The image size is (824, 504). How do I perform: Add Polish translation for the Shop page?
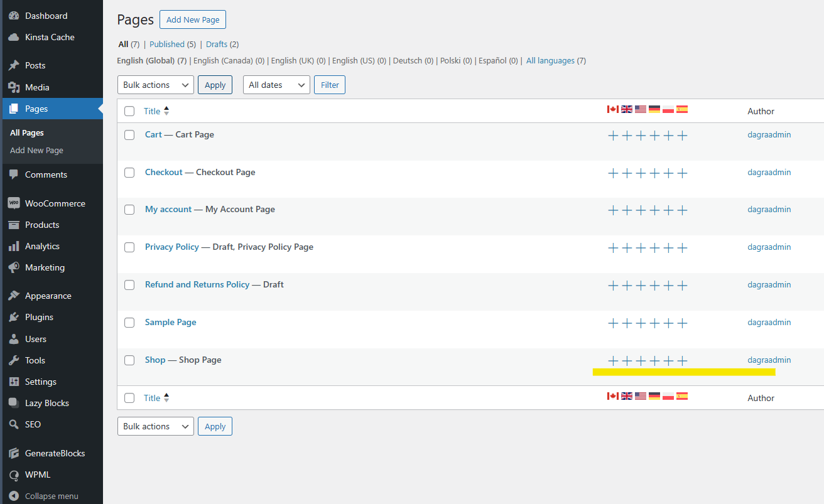click(x=669, y=361)
